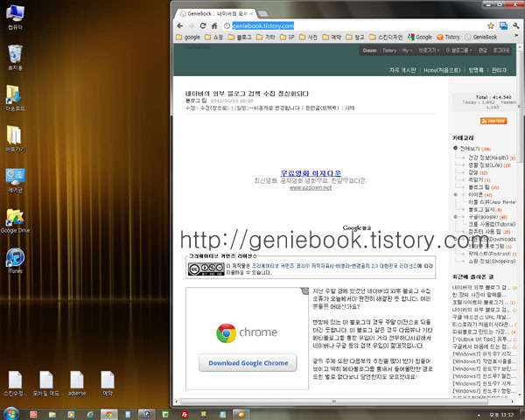Open the '컴퓨터' desktop icon
Screen dimensions: 525x420
point(15,17)
